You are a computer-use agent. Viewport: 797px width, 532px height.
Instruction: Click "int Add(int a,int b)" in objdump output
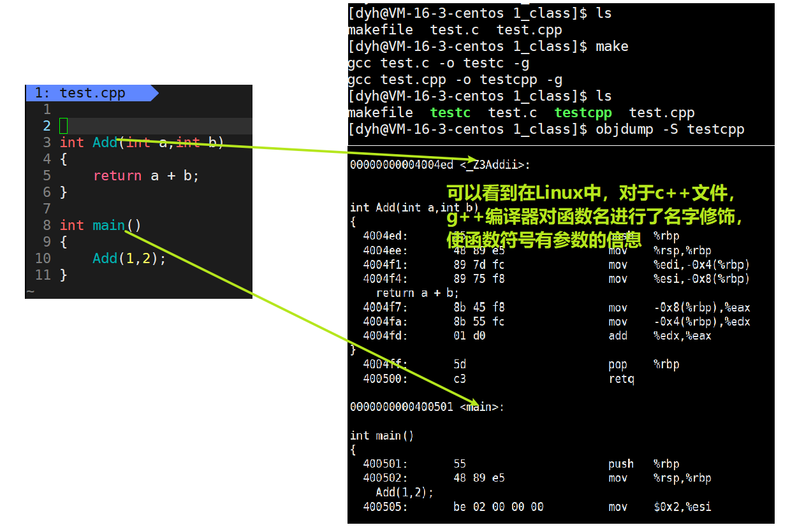pyautogui.click(x=414, y=207)
